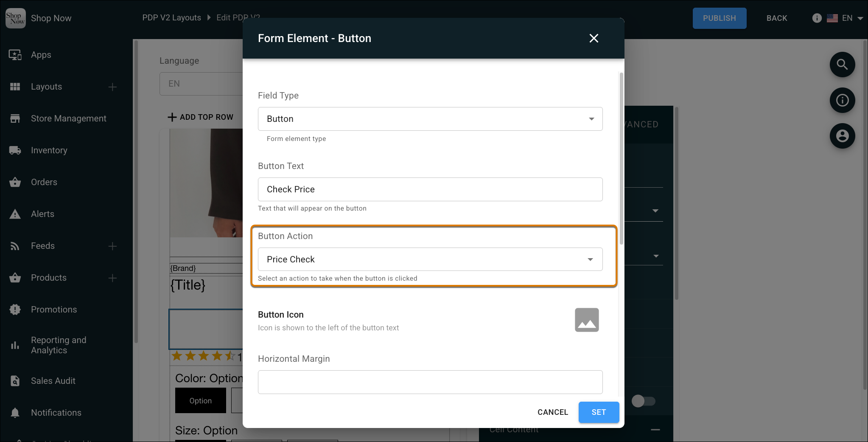Click PDP V2 Layouts breadcrumb
Screen dimensions: 868x442
coord(172,17)
